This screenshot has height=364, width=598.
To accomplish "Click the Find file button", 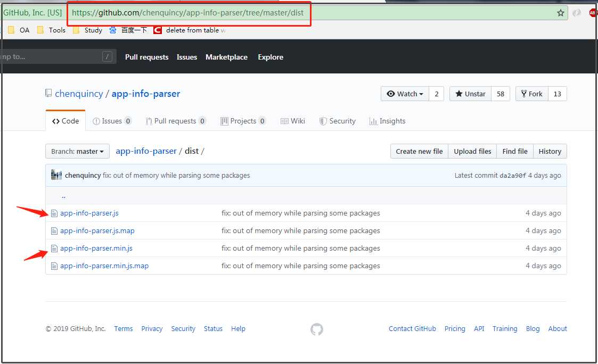I will coord(515,151).
